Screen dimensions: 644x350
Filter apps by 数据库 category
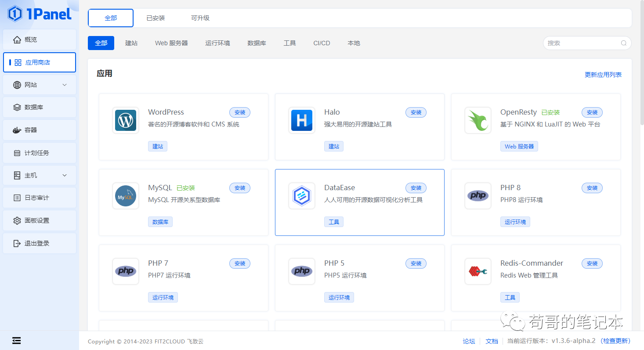257,43
